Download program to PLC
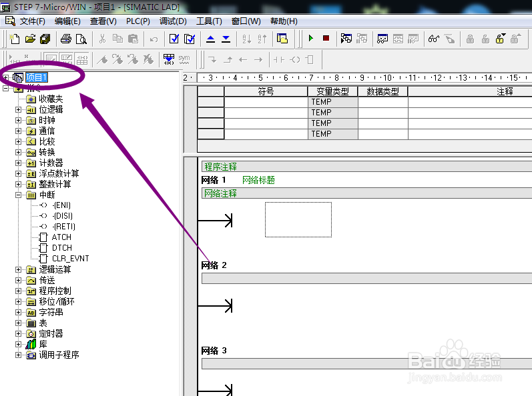This screenshot has width=532, height=396. 226,39
